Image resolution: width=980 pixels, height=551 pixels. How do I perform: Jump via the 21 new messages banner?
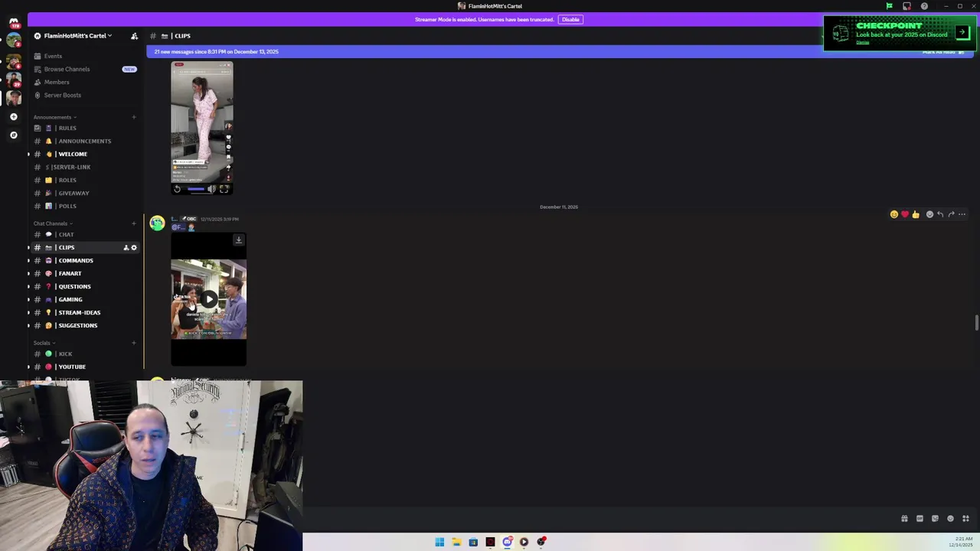[217, 51]
